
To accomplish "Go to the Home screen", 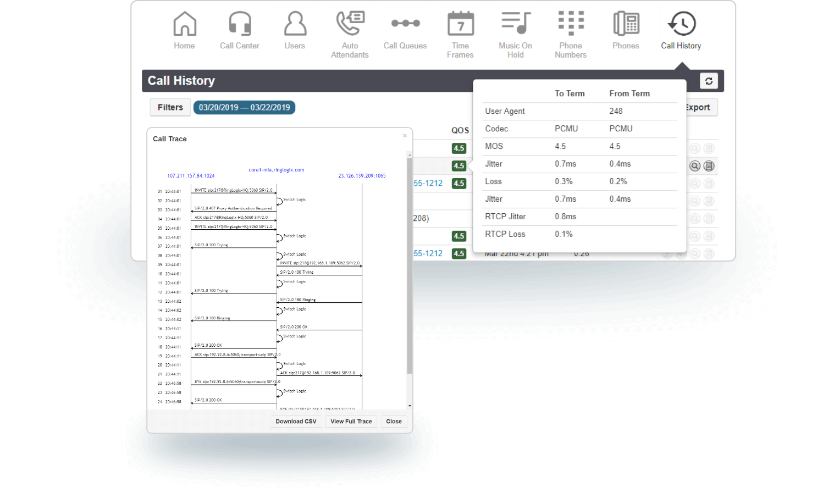I will [x=185, y=30].
